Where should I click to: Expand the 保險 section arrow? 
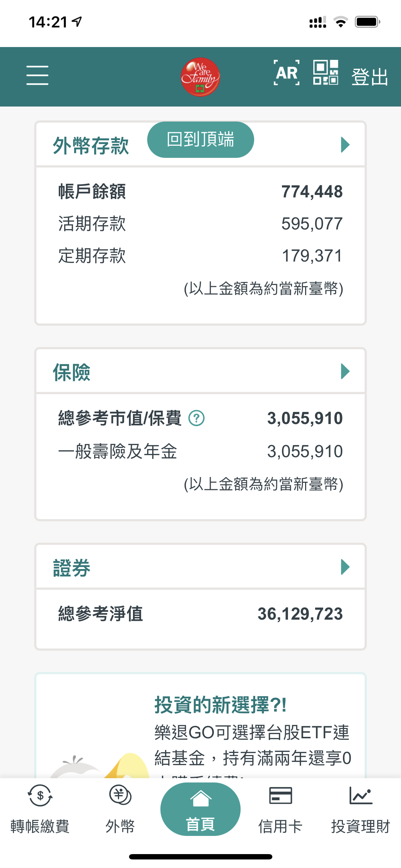[x=345, y=371]
